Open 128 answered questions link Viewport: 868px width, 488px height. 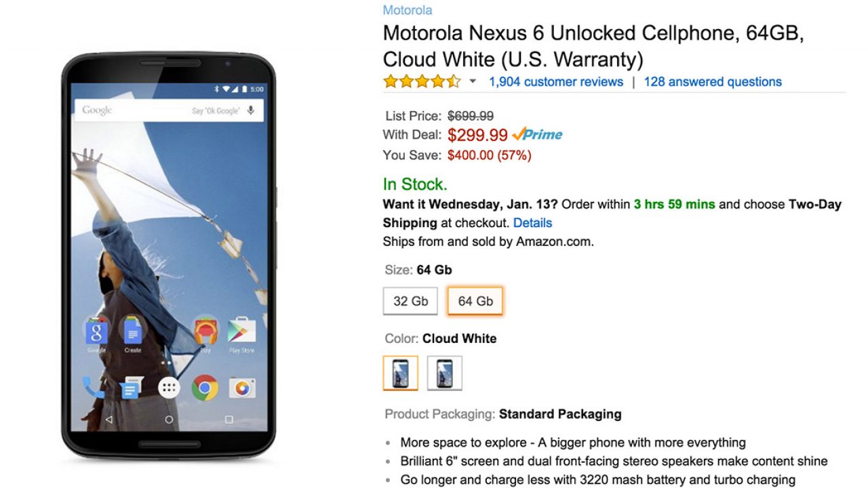click(713, 82)
